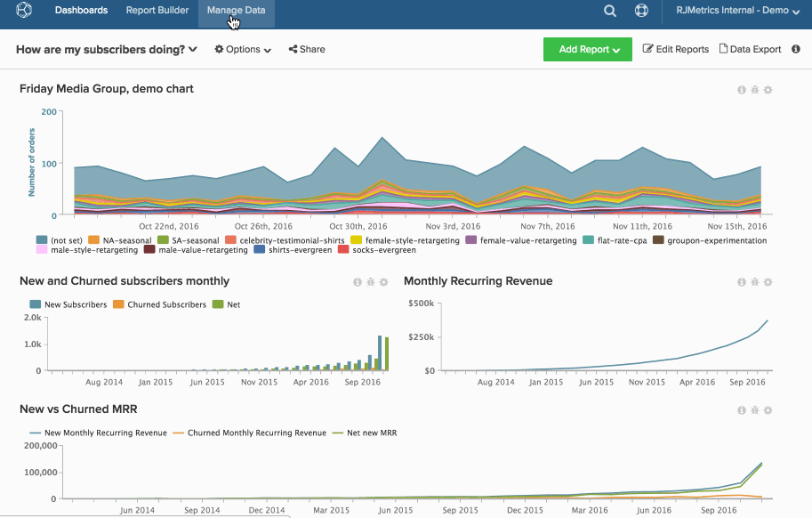
Task: Click the bug report icon on Monthly Recurring Revenue
Action: click(x=754, y=282)
